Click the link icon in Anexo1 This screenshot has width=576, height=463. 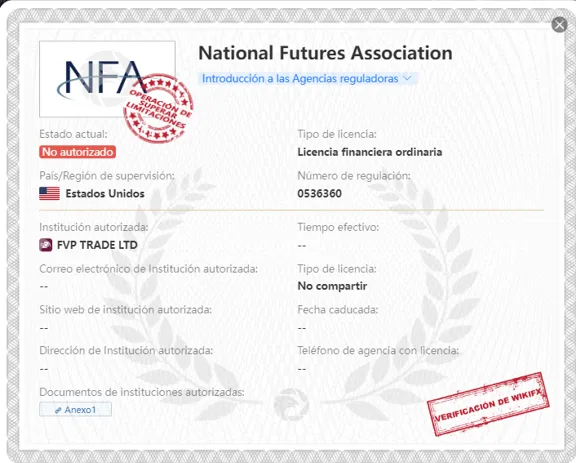(x=58, y=410)
